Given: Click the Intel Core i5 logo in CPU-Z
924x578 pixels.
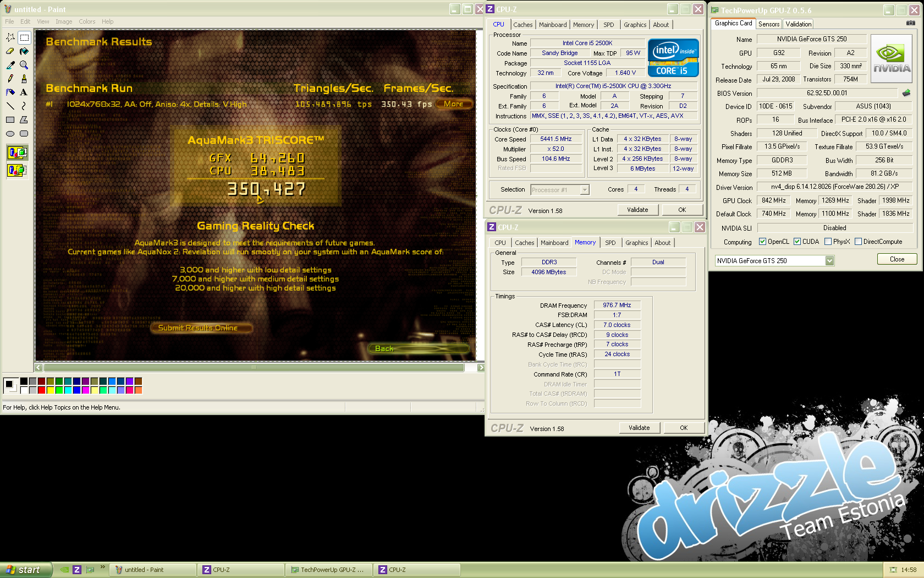Looking at the screenshot, I should pos(673,58).
